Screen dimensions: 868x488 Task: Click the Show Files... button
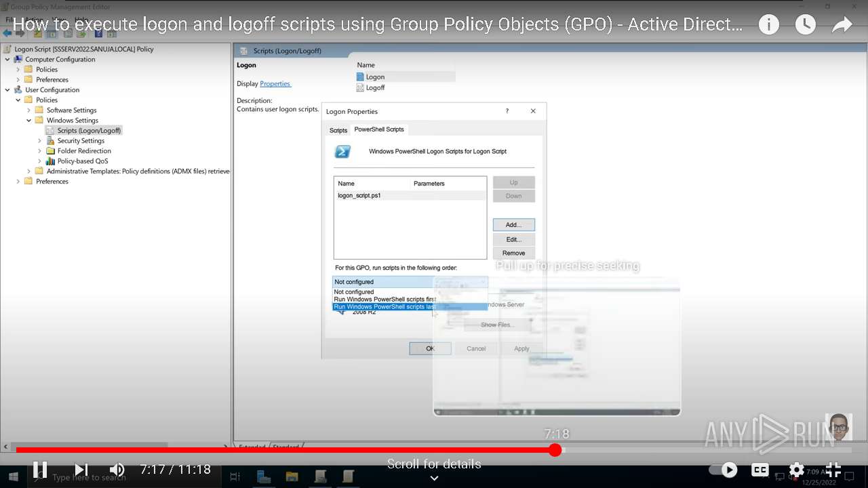coord(497,325)
